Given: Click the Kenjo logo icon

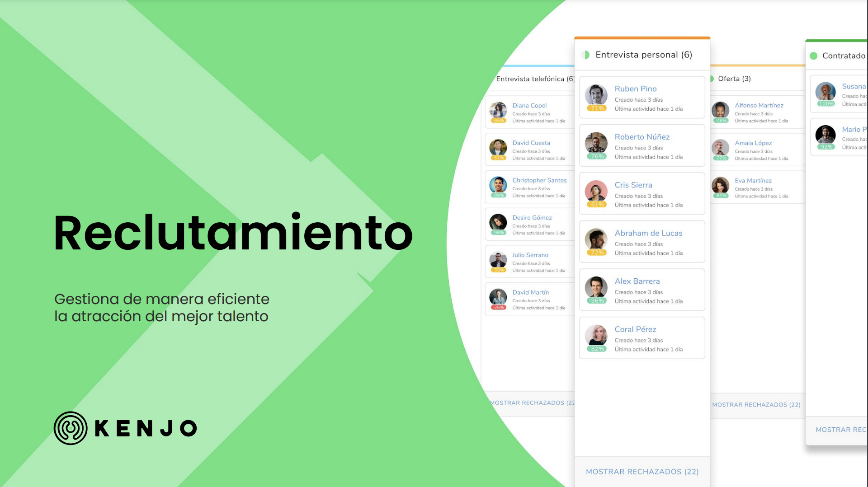Looking at the screenshot, I should (x=71, y=428).
